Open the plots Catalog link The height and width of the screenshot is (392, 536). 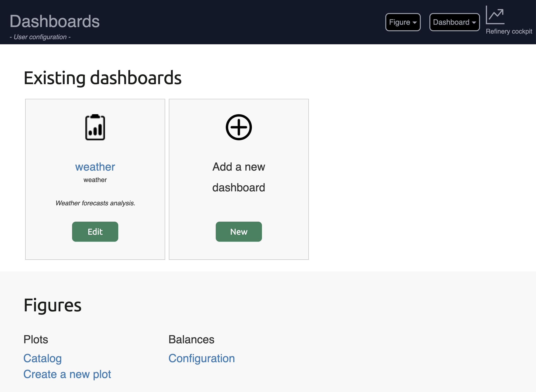tap(42, 358)
